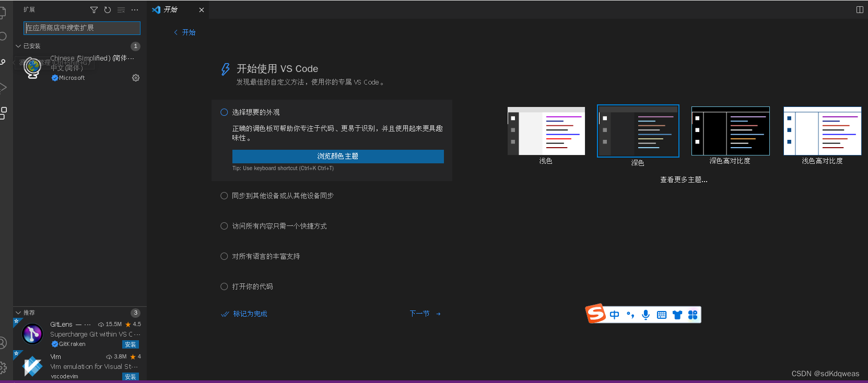Image resolution: width=868 pixels, height=383 pixels.
Task: Click the GitLens extension icon
Action: click(32, 334)
